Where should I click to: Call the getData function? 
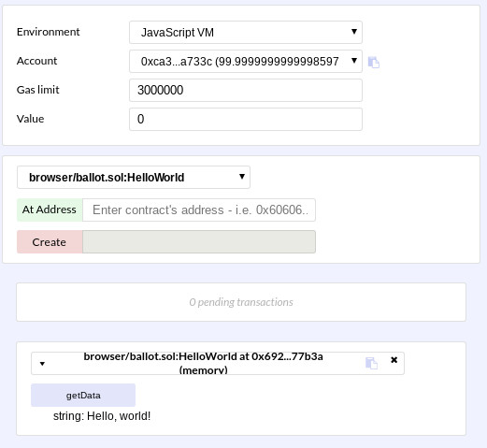(83, 395)
